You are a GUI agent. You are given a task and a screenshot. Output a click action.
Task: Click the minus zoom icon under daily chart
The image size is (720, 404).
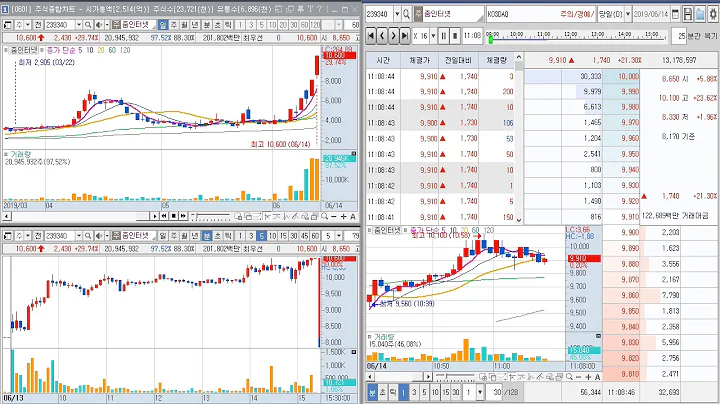334,216
